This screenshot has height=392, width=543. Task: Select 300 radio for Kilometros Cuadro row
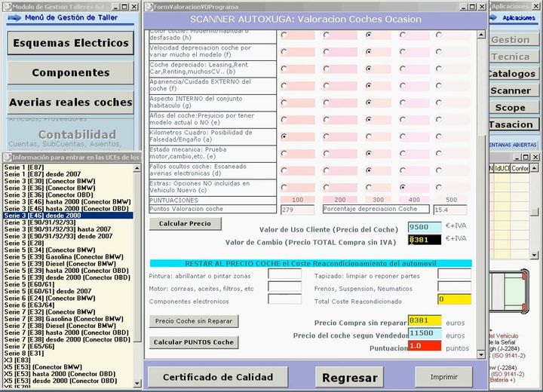click(x=369, y=136)
